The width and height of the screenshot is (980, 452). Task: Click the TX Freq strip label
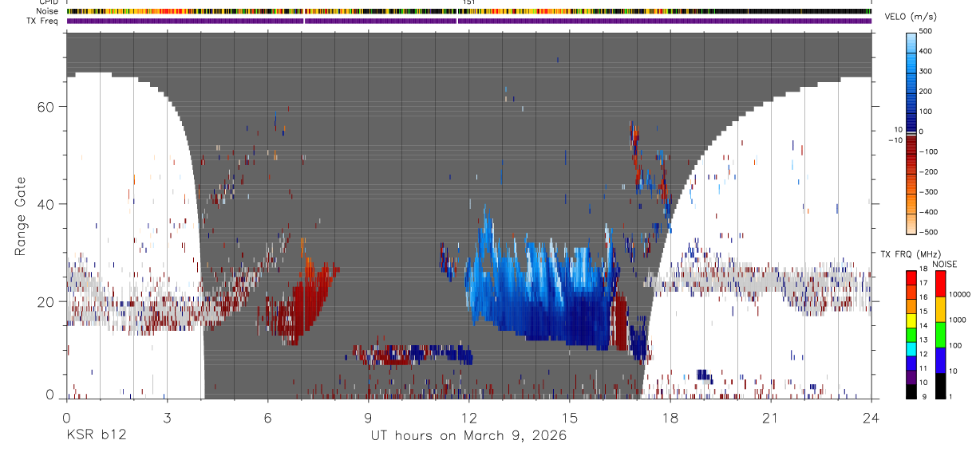43,21
